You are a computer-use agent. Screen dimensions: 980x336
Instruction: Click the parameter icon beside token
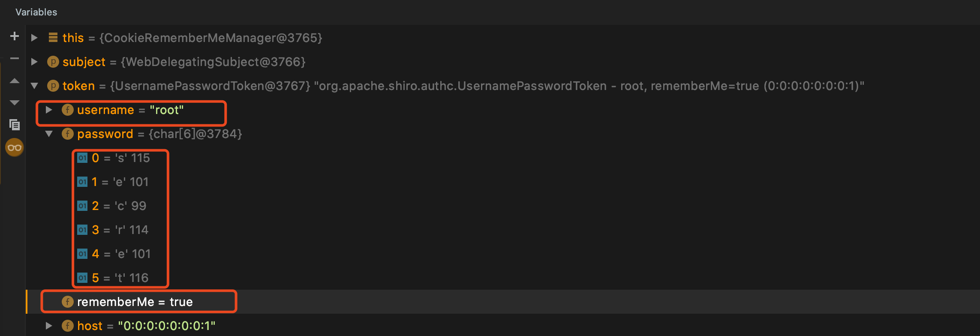point(53,86)
